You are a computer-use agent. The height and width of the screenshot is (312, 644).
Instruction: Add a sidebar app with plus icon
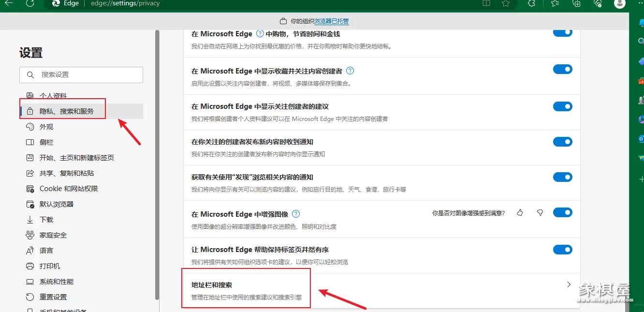[641, 179]
